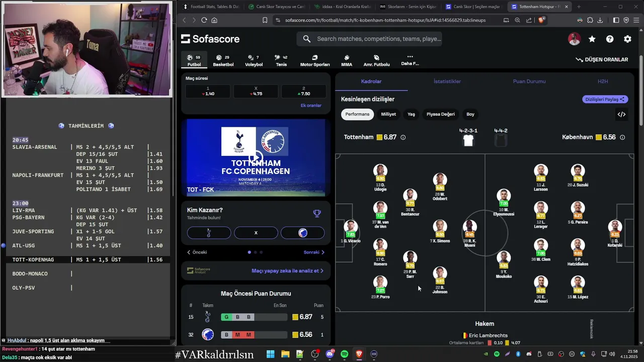Go to Önceki card with chevron
644x362 pixels.
pyautogui.click(x=197, y=252)
